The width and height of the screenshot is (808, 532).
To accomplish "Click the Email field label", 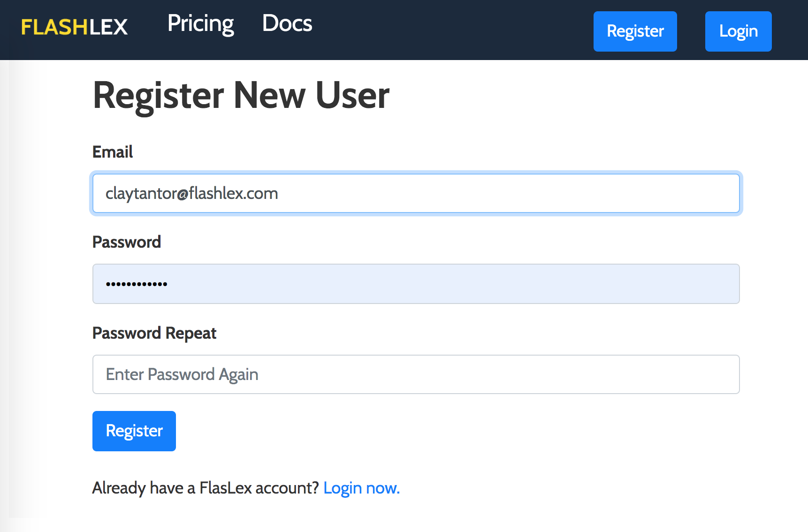I will tap(113, 152).
